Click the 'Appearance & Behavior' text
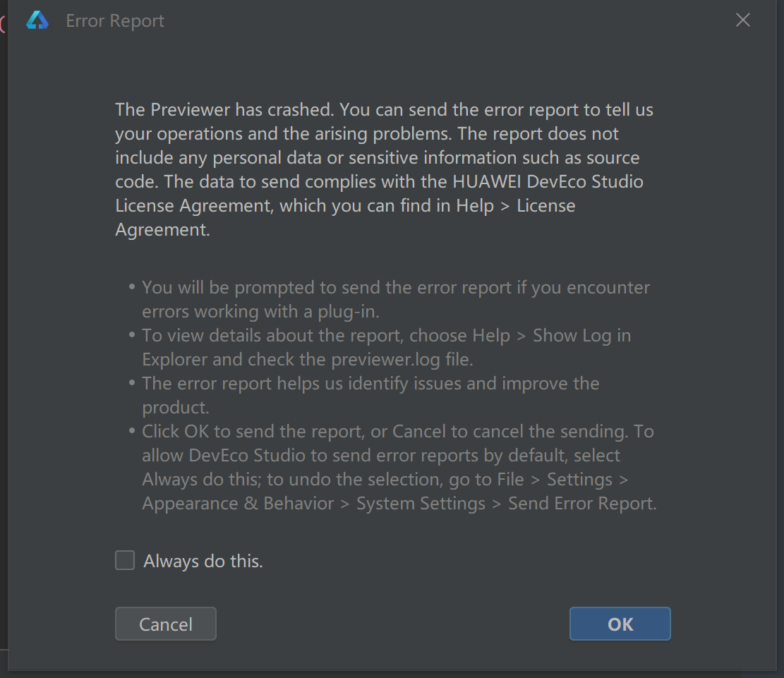The width and height of the screenshot is (784, 678). (x=238, y=504)
